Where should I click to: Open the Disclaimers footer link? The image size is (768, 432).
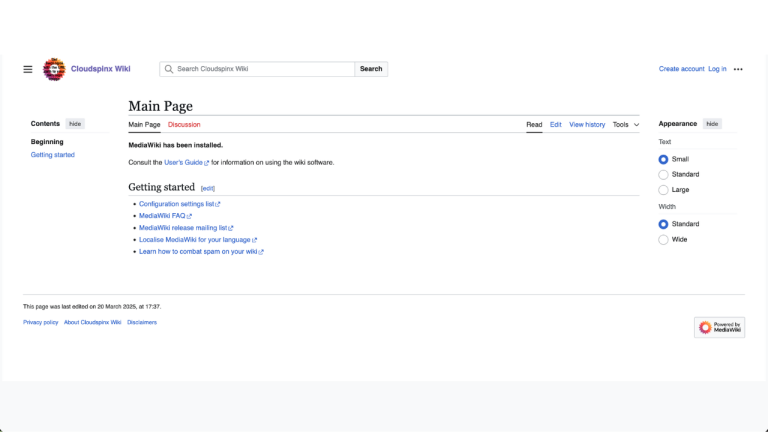pyautogui.click(x=142, y=322)
